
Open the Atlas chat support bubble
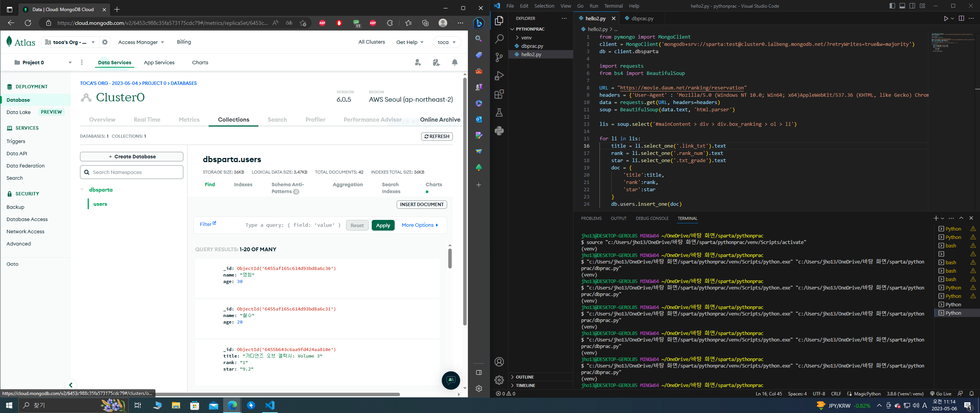(451, 380)
